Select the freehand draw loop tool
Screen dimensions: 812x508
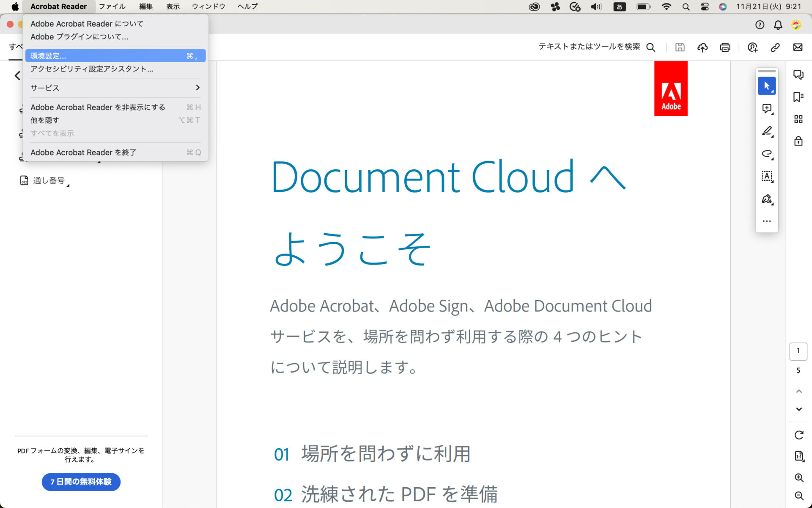pos(767,154)
